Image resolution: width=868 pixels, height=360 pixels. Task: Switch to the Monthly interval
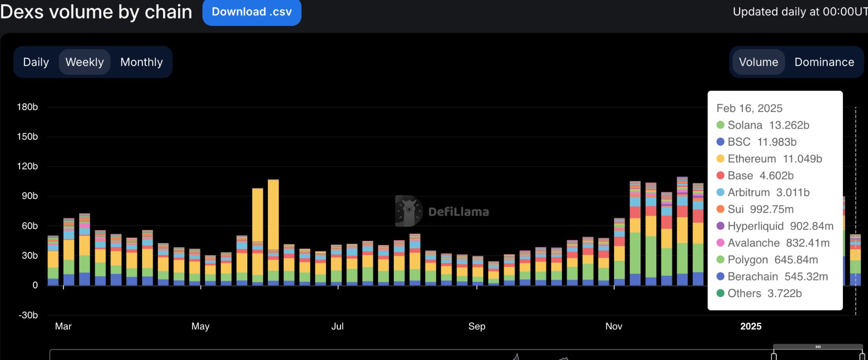pos(141,62)
